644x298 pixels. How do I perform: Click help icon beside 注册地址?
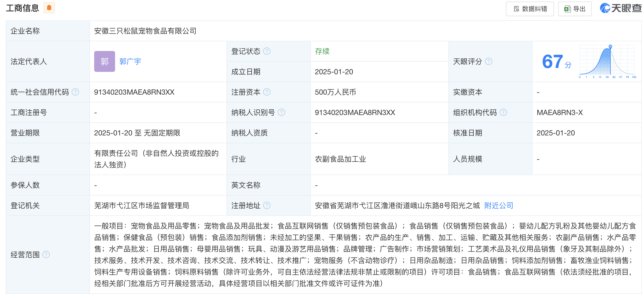(x=267, y=205)
